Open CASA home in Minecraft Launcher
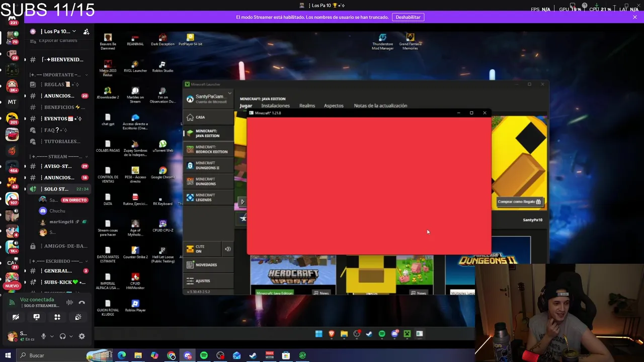The image size is (644, 362). [208, 117]
